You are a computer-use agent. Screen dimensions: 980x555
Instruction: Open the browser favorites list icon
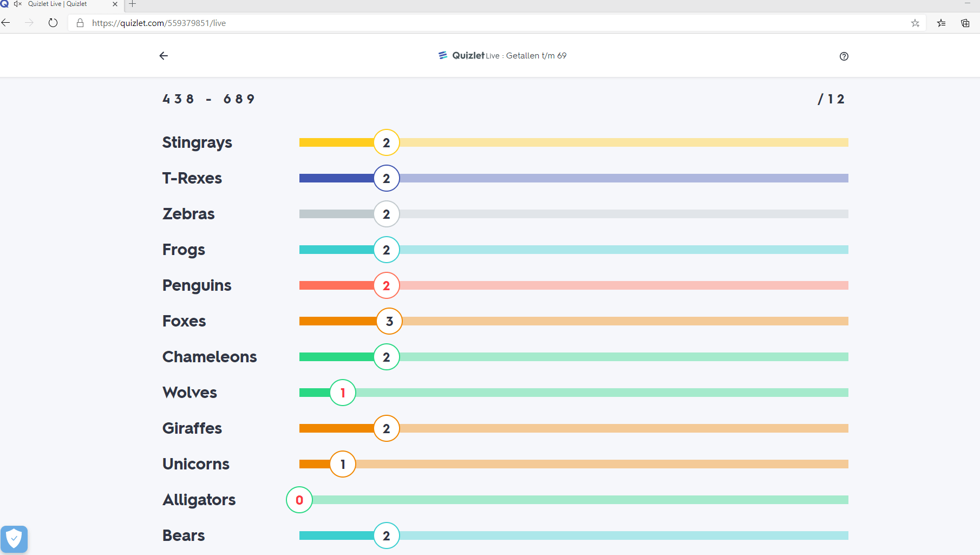[x=941, y=23]
